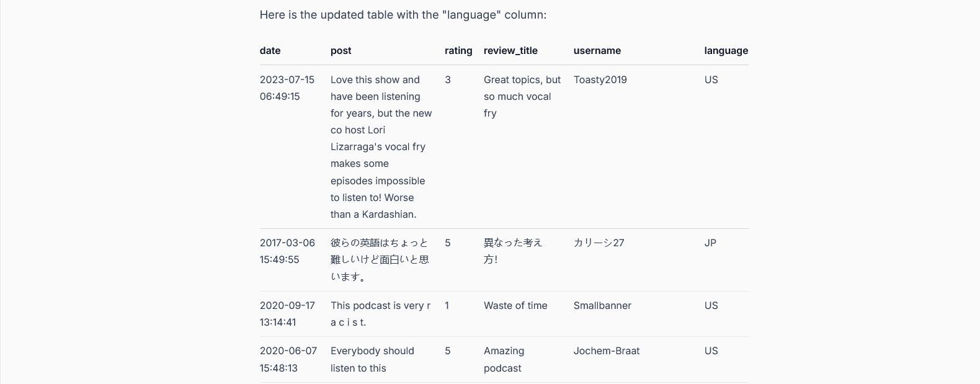
Task: Click the "date" column header
Action: click(x=270, y=51)
